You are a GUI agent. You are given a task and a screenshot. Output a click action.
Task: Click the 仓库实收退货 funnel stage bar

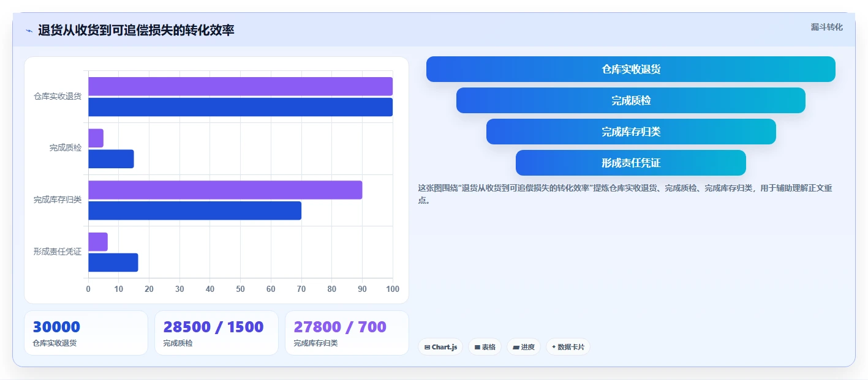point(631,69)
